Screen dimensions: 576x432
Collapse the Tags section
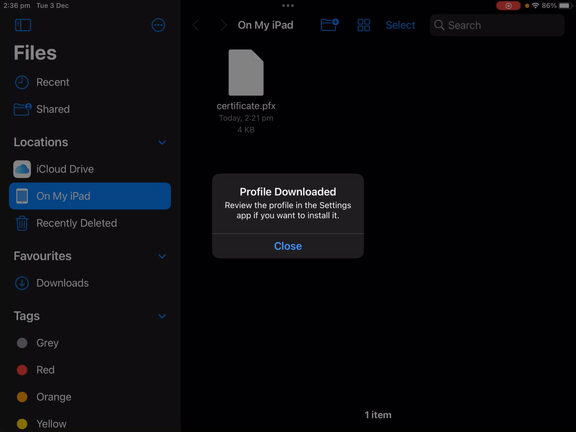[162, 316]
